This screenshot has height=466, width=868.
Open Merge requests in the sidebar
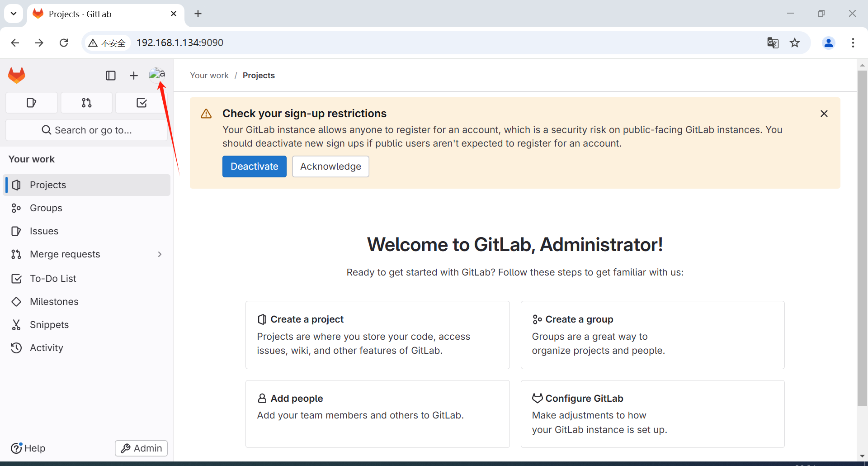coord(87,254)
